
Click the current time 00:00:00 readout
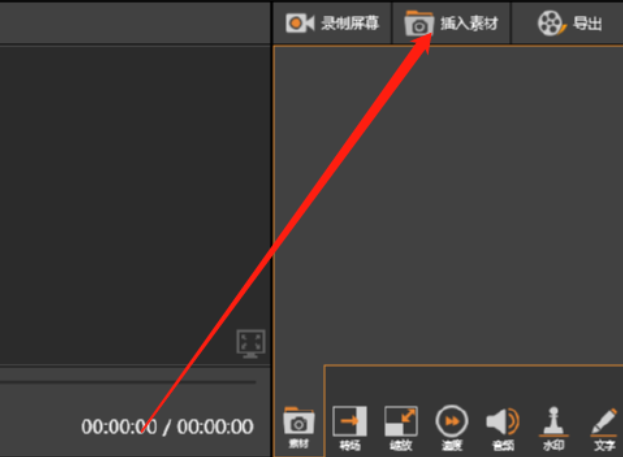tap(119, 427)
